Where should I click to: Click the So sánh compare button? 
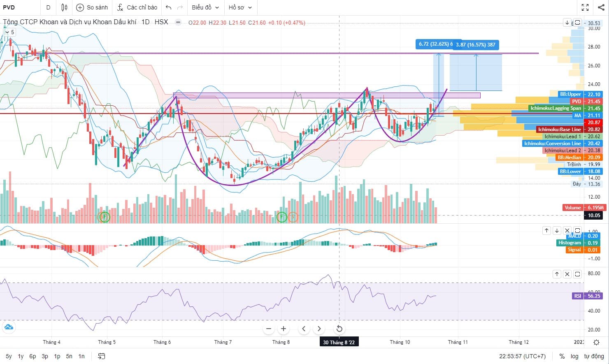(92, 7)
